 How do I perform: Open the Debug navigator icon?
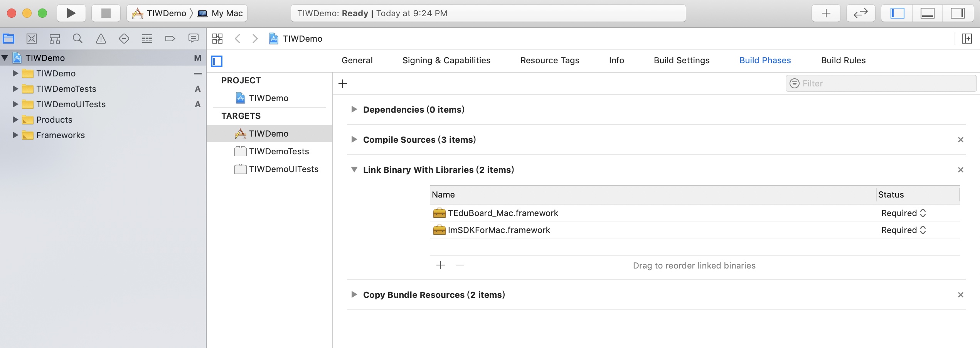point(147,39)
